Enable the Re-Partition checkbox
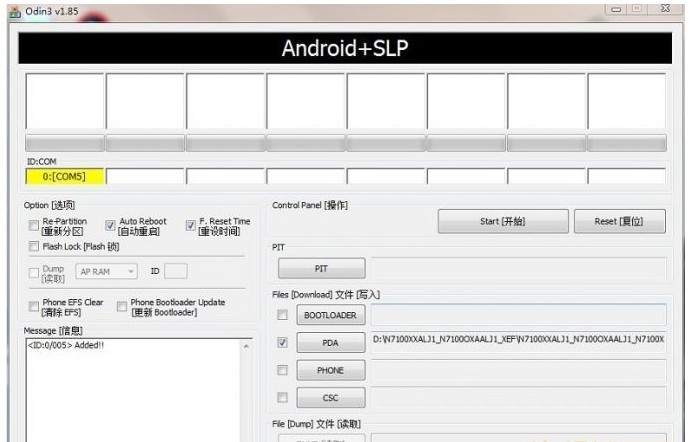The height and width of the screenshot is (442, 699). point(33,226)
